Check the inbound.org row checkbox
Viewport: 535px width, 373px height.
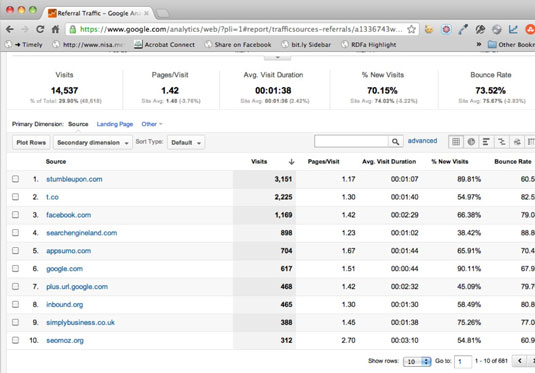15,304
